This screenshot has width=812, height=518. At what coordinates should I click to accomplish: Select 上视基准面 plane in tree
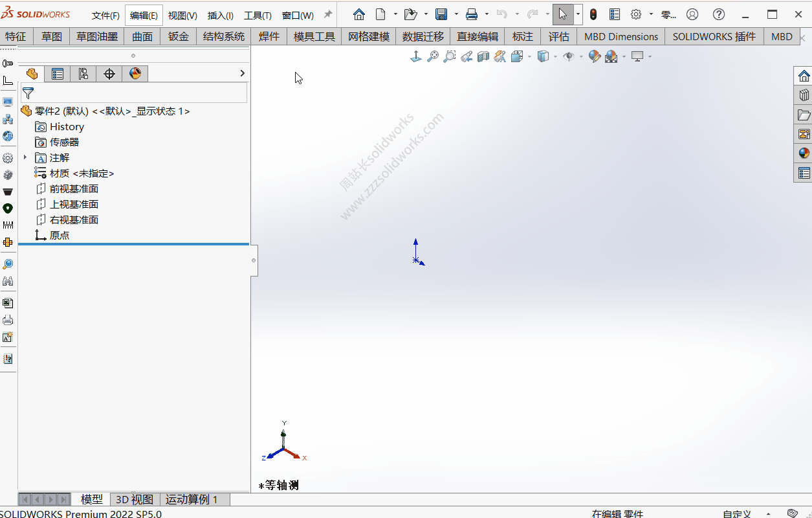[x=67, y=205]
